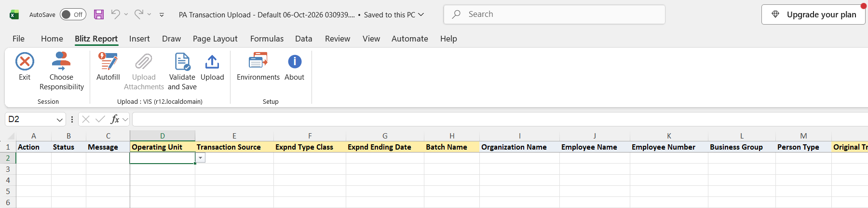Switch to the Insert tab
This screenshot has width=868, height=208.
139,39
